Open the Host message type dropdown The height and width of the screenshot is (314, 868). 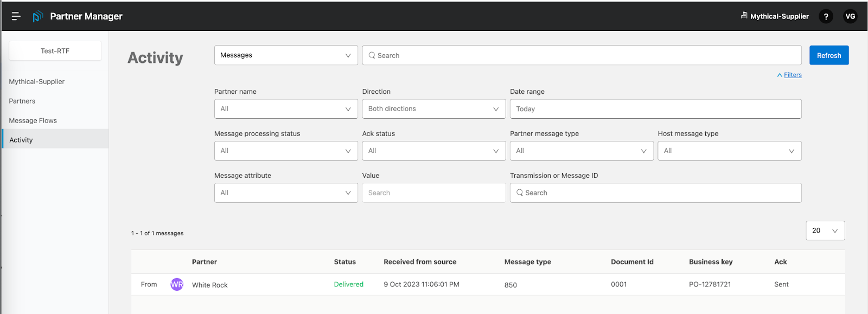pyautogui.click(x=729, y=151)
